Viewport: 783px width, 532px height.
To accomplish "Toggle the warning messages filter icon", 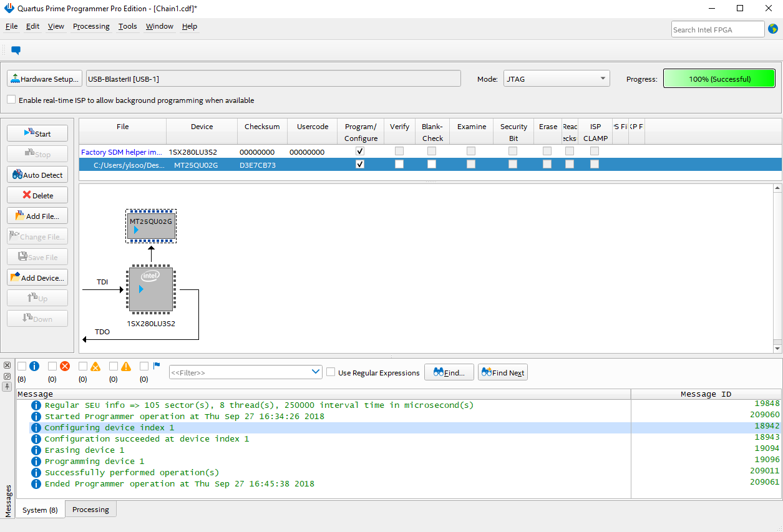I will (125, 366).
